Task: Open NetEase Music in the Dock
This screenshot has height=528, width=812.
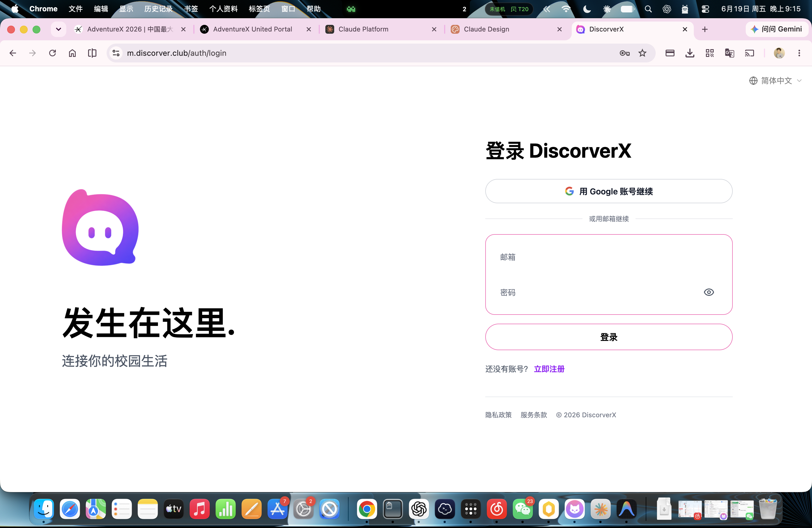Action: 496,509
